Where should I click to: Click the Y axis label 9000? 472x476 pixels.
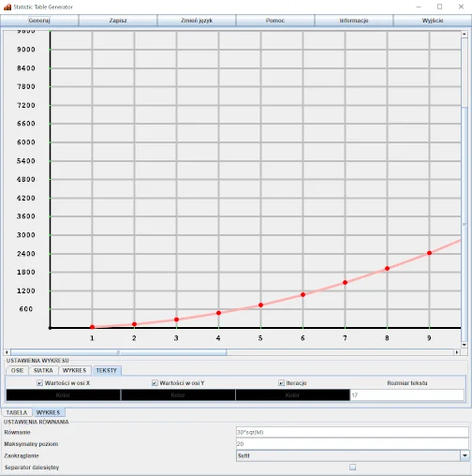click(26, 50)
